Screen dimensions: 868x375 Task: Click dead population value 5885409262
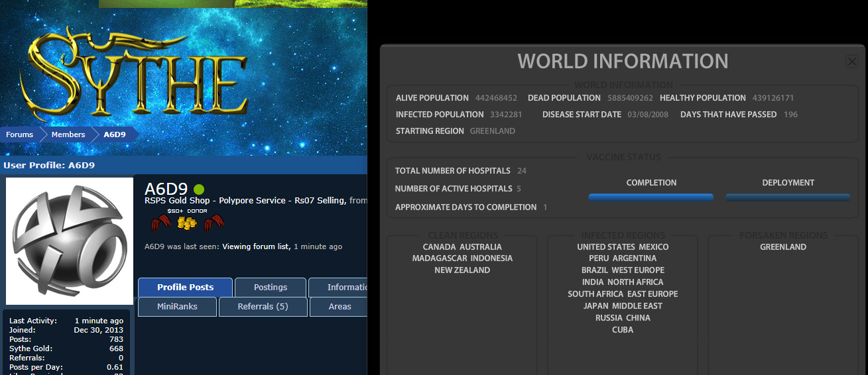(630, 98)
